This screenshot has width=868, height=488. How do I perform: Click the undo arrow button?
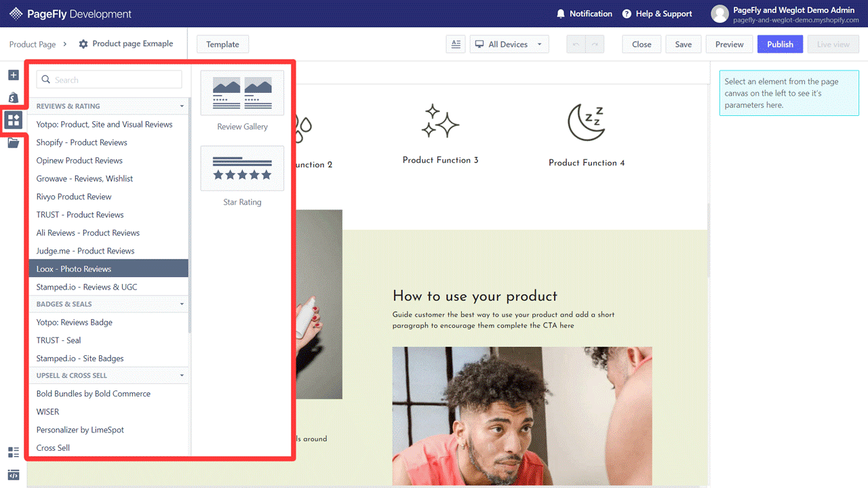tap(576, 44)
